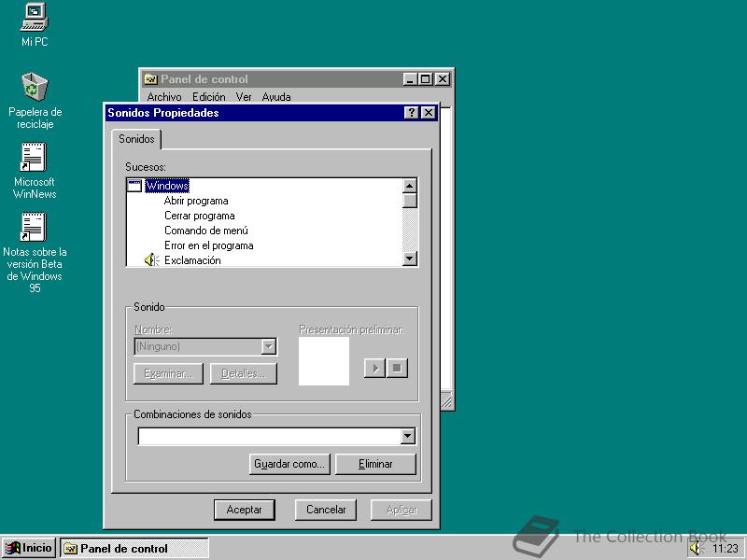Select Abrir programa event

pyautogui.click(x=196, y=201)
